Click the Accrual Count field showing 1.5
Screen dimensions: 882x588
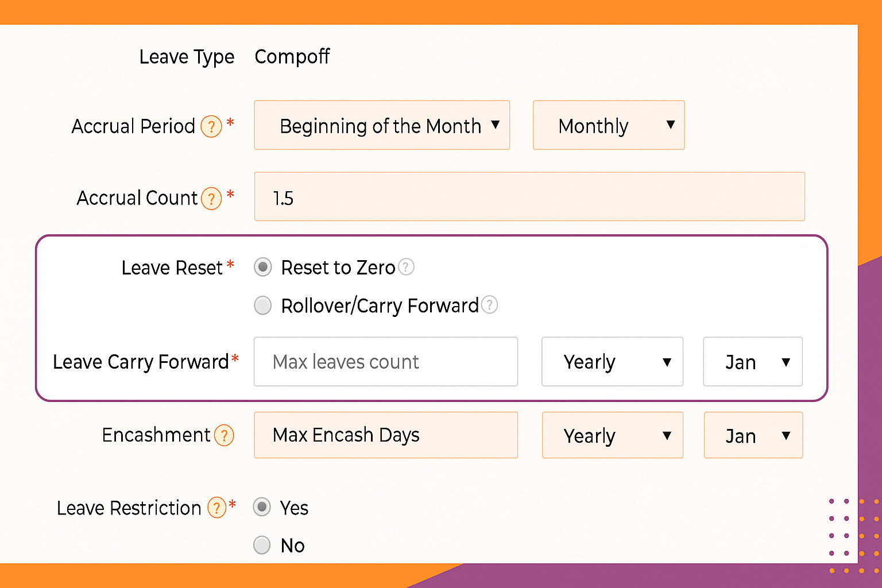coord(529,196)
